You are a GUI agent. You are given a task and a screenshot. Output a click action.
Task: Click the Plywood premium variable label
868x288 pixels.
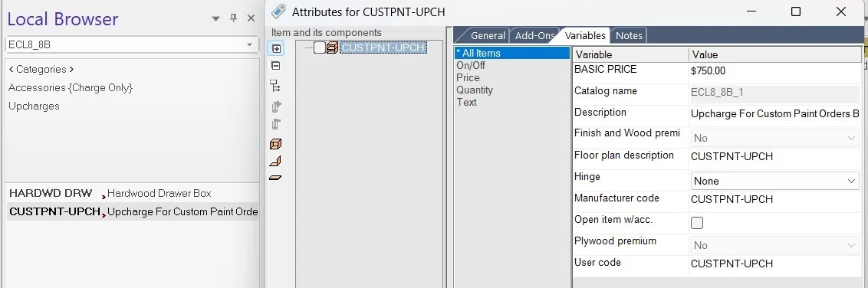click(615, 241)
